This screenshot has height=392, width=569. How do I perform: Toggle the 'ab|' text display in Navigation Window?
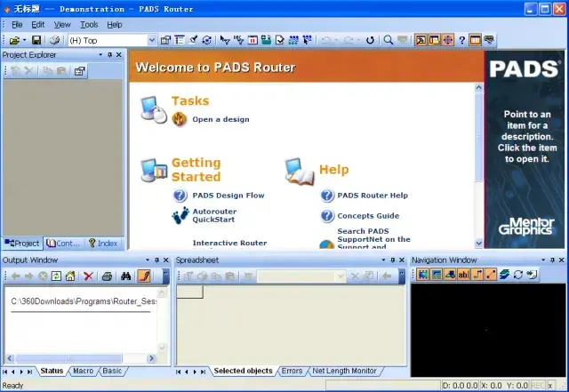click(463, 275)
